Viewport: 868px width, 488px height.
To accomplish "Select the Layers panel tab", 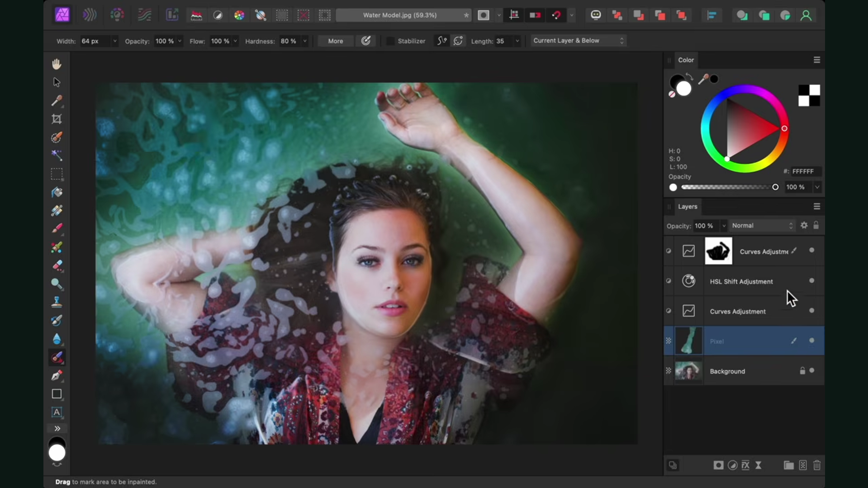I will tap(688, 206).
